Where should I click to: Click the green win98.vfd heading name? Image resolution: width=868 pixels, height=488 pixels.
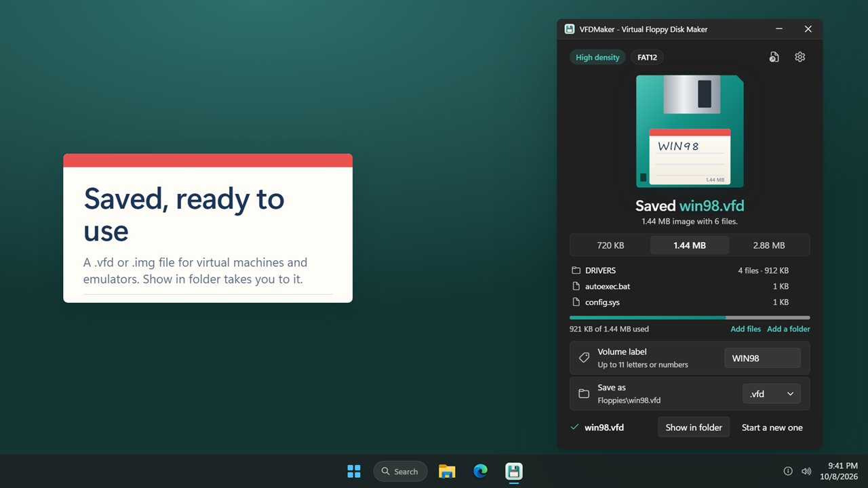711,205
